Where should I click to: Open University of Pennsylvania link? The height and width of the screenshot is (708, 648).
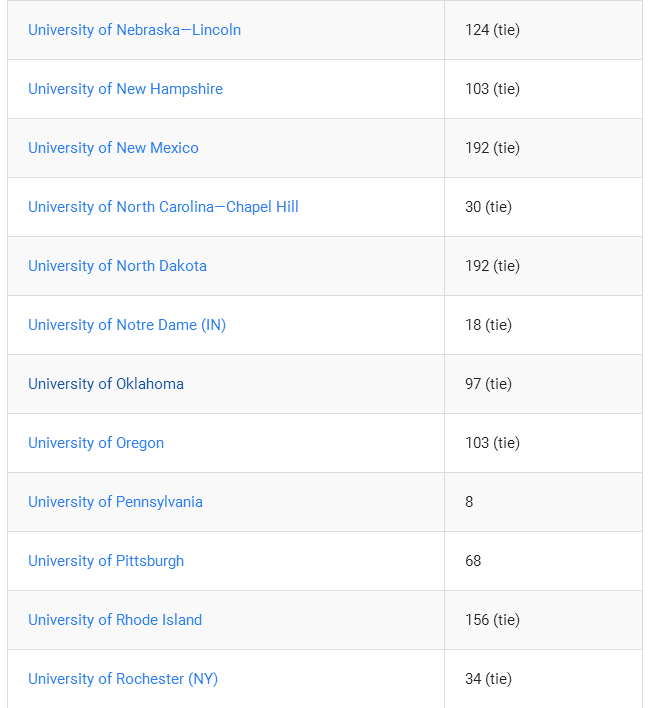click(x=116, y=502)
